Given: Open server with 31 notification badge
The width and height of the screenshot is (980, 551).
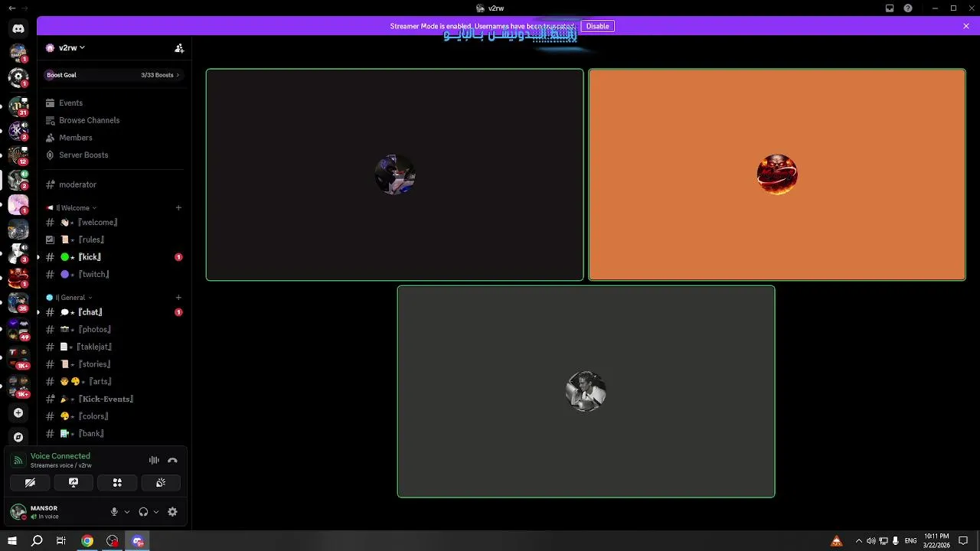Looking at the screenshot, I should [x=18, y=106].
